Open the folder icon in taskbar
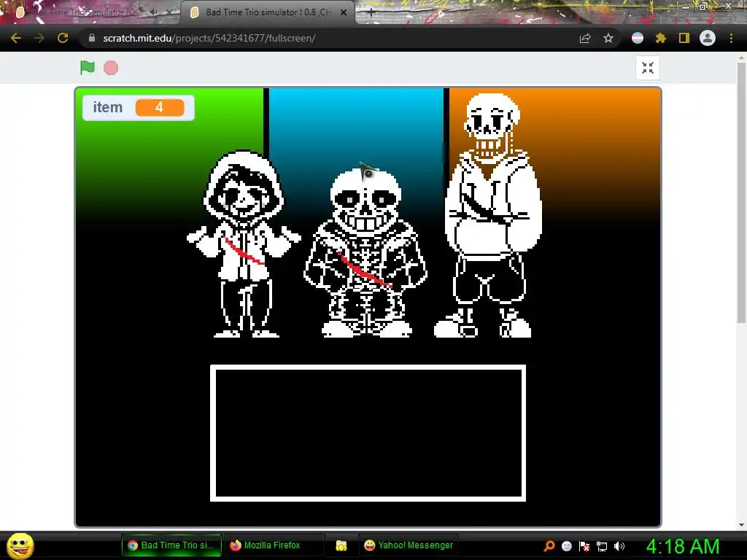 (x=341, y=545)
